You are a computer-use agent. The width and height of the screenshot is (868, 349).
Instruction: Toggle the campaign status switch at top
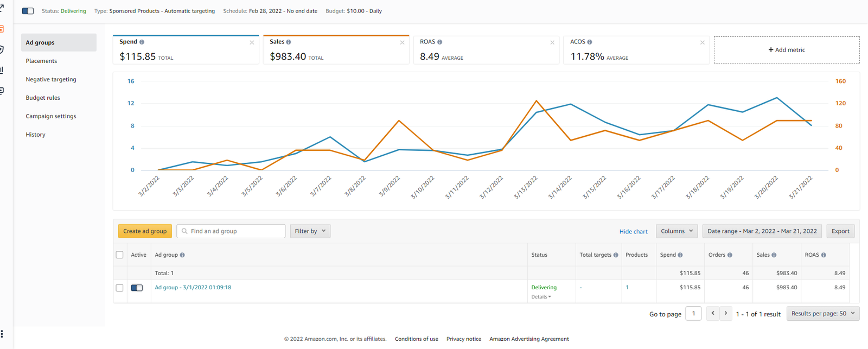pyautogui.click(x=28, y=11)
